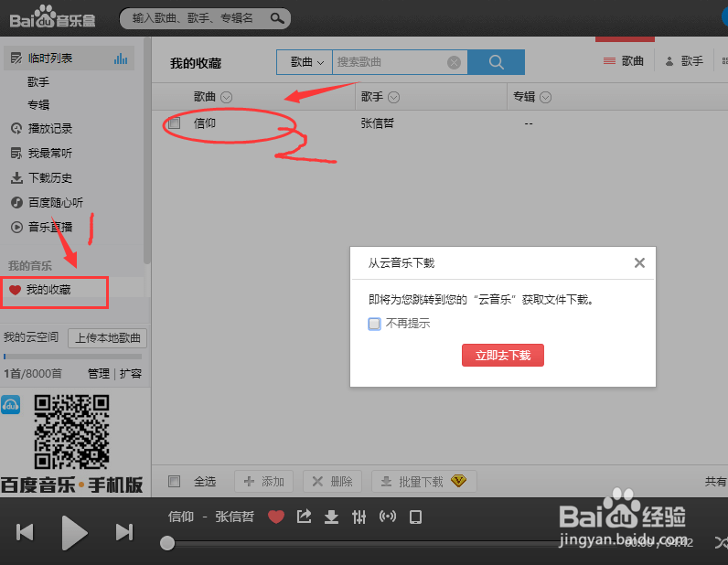Click the mobile app QR code image
This screenshot has height=565, width=728.
tap(71, 432)
